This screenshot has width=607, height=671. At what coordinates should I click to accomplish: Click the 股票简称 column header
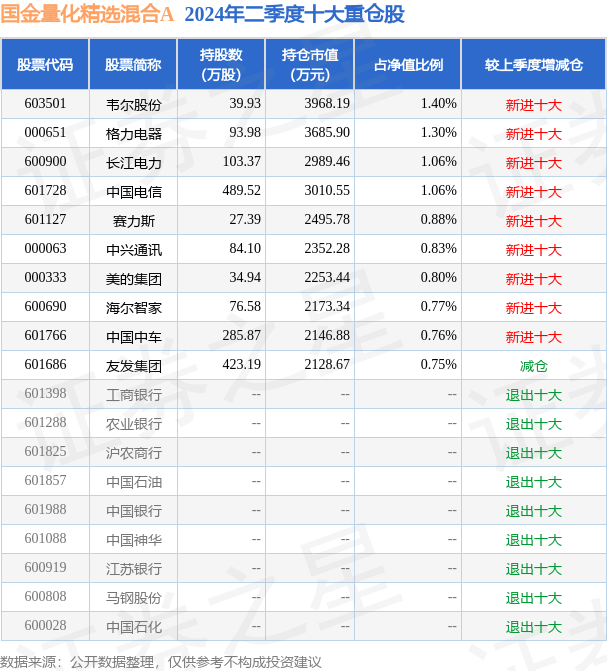133,65
